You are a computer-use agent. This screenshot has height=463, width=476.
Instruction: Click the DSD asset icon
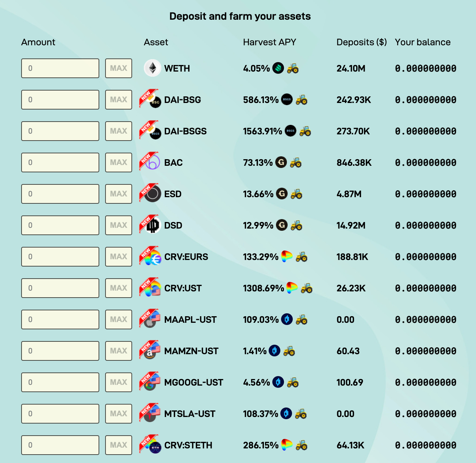coord(152,225)
